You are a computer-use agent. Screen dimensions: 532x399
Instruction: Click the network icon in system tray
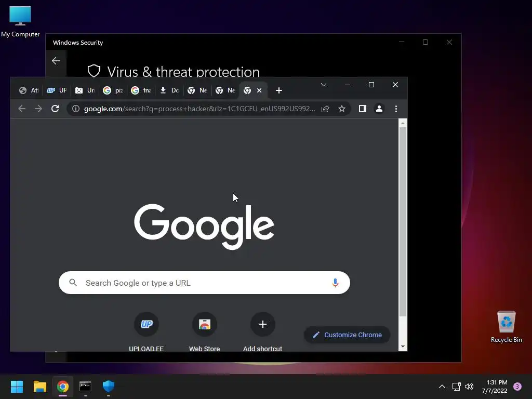(456, 387)
